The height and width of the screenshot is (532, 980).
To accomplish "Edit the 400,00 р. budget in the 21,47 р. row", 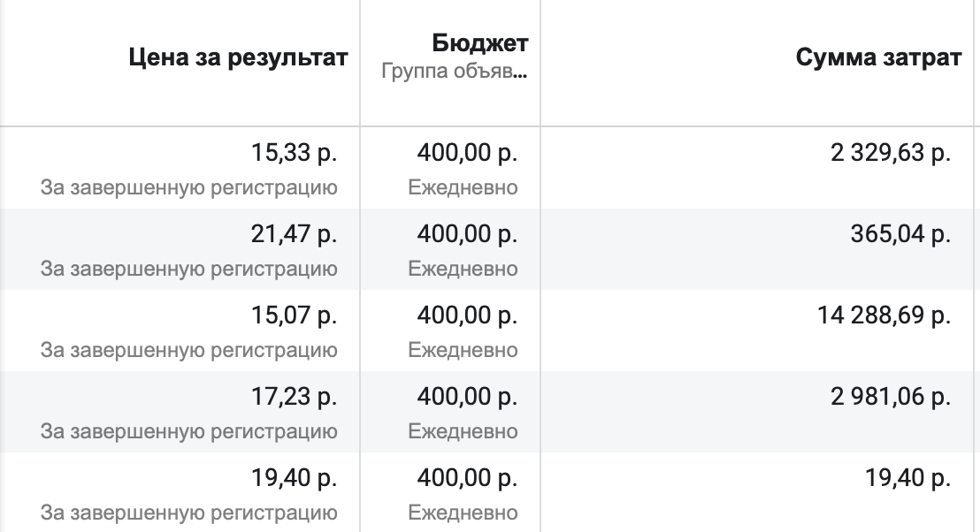I will pos(467,234).
